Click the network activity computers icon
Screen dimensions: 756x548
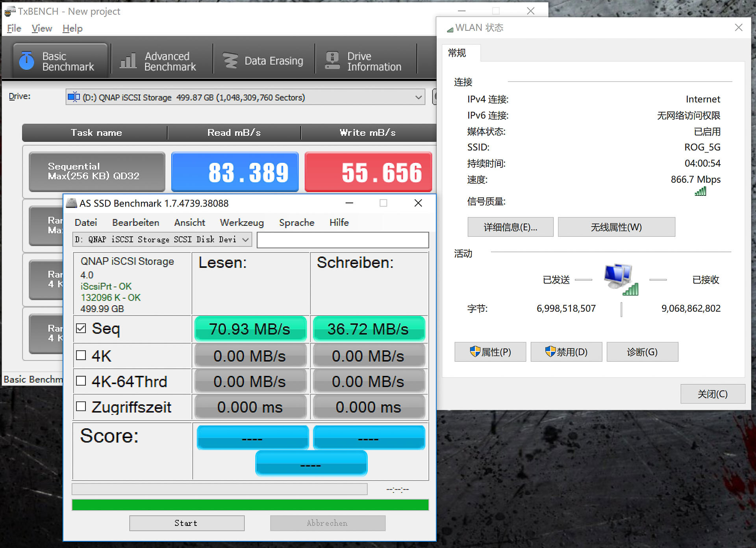621,279
